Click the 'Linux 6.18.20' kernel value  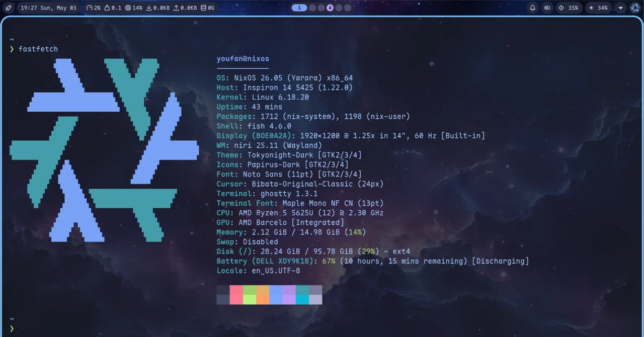pyautogui.click(x=280, y=97)
